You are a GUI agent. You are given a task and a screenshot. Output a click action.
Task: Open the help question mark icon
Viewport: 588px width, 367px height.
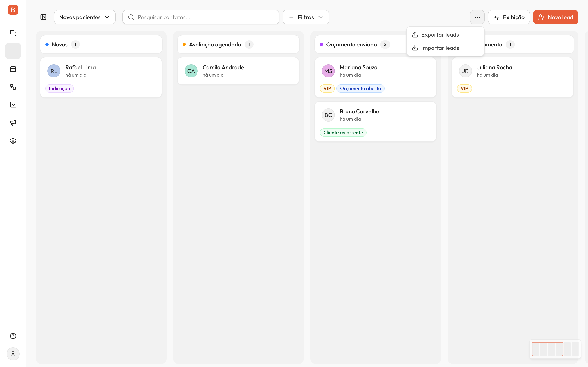click(13, 336)
